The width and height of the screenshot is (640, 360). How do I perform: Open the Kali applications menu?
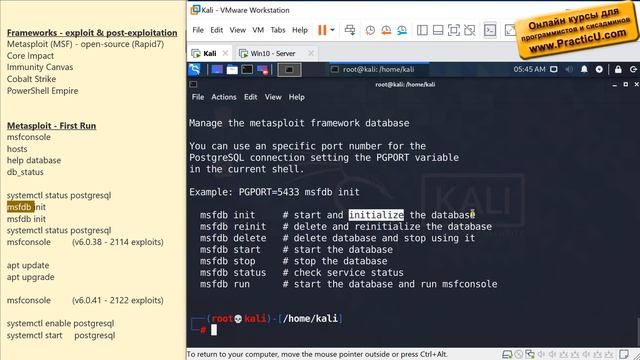pos(194,70)
